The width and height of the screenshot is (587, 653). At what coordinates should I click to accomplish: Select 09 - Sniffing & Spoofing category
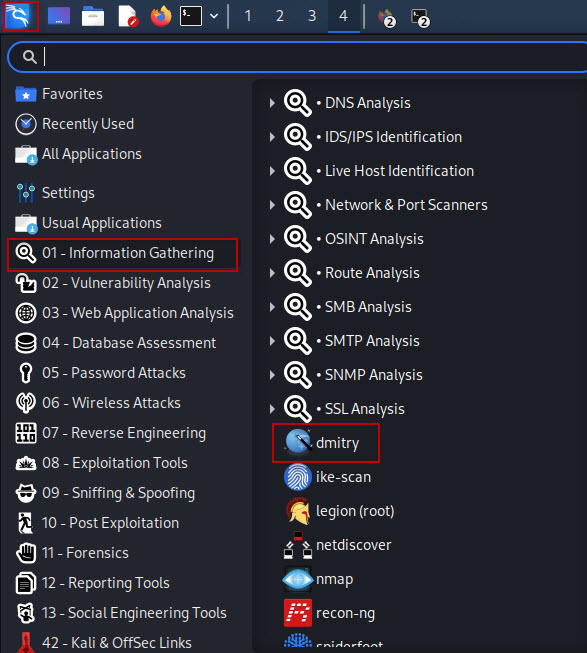pyautogui.click(x=105, y=493)
